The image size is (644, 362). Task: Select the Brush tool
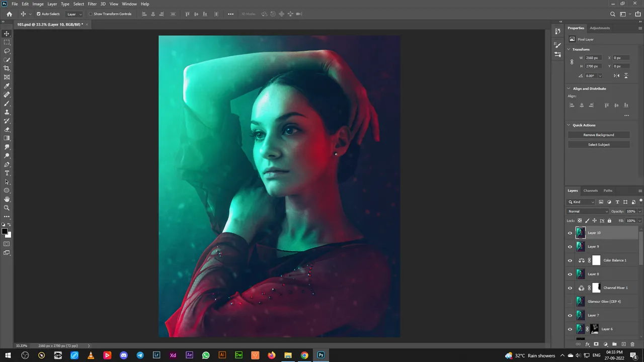click(x=7, y=103)
